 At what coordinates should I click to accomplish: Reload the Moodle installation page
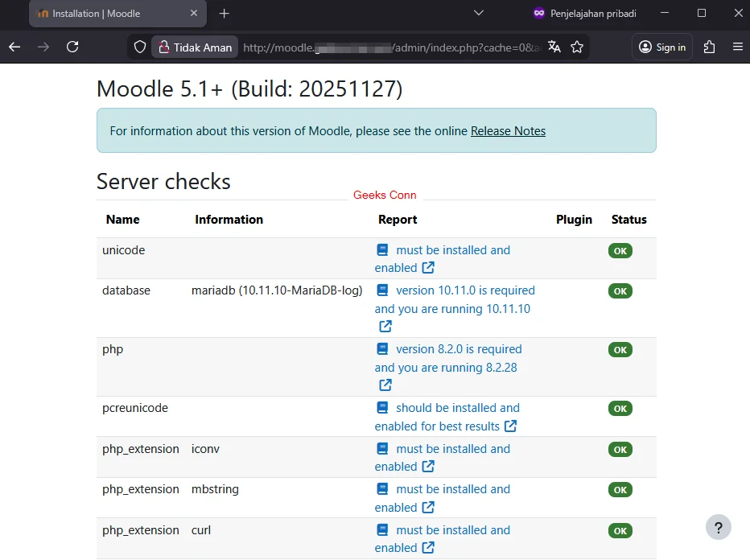pos(72,47)
